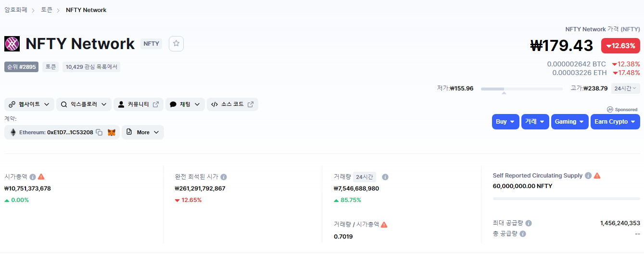Click the low-high price range slider

coord(521,89)
